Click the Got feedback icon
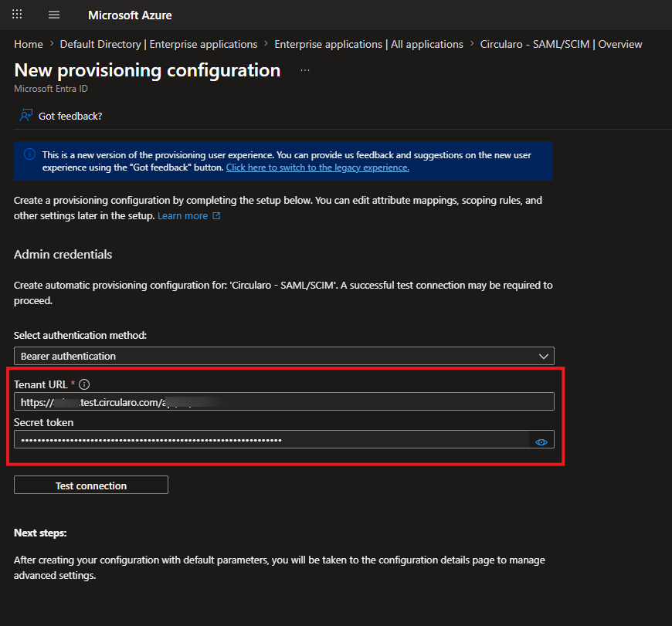Screen dimensions: 672x626 pyautogui.click(x=26, y=115)
